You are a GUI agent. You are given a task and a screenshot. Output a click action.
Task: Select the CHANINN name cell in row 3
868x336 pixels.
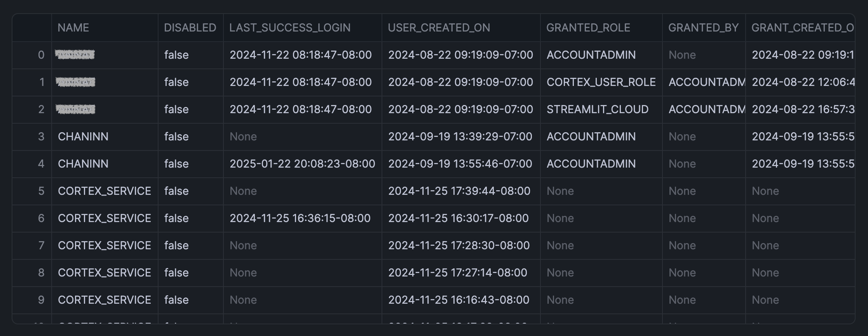click(83, 136)
